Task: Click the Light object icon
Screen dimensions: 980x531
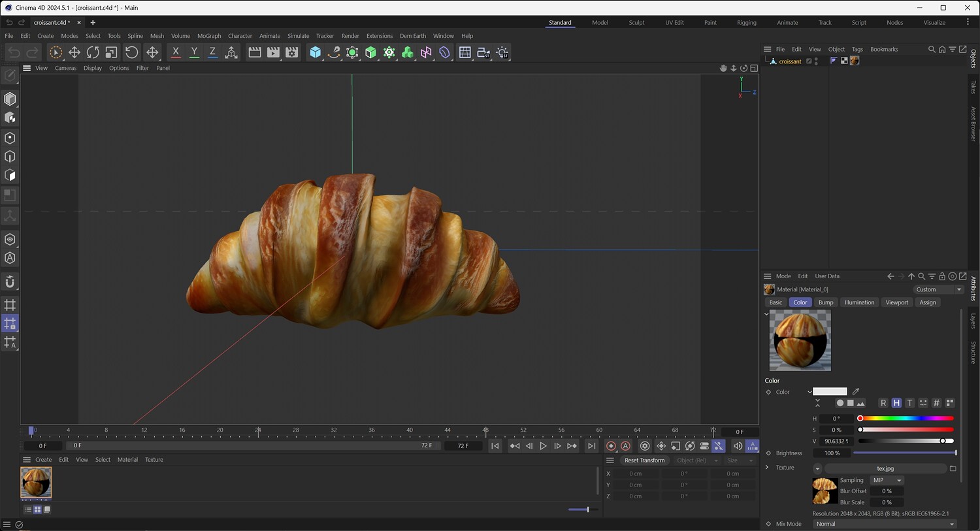Action: (502, 52)
